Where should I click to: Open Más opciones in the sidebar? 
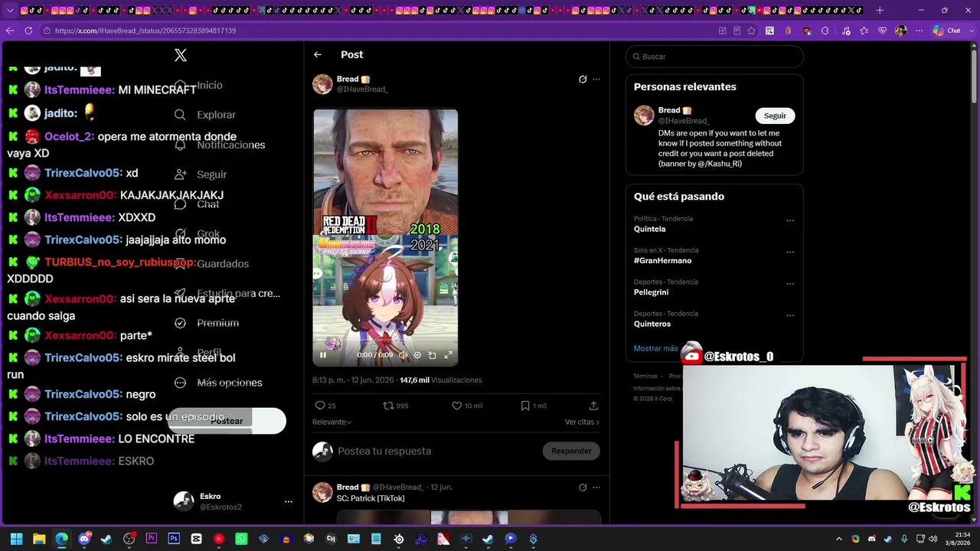point(218,383)
